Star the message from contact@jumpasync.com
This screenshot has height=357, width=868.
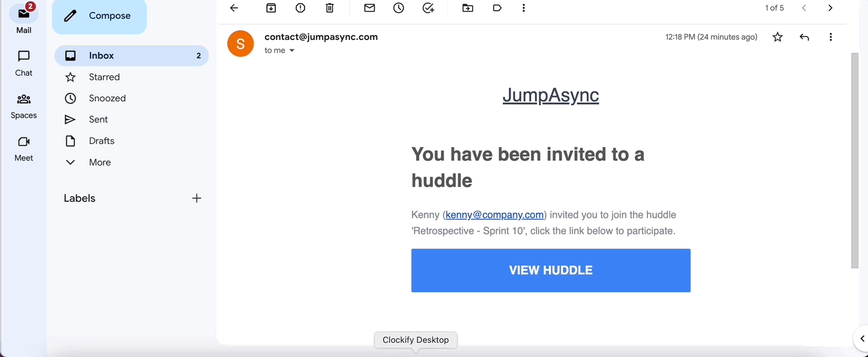tap(777, 37)
